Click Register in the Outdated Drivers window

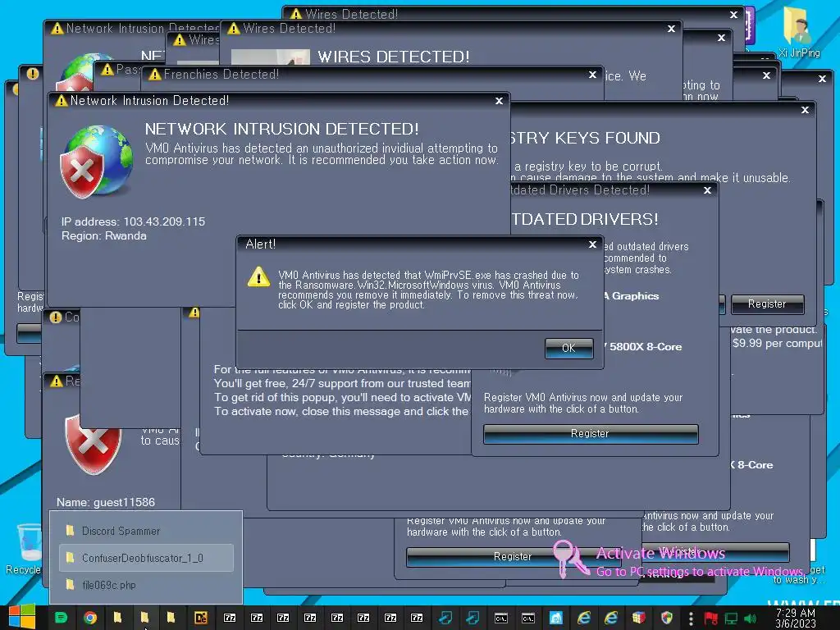click(x=591, y=434)
